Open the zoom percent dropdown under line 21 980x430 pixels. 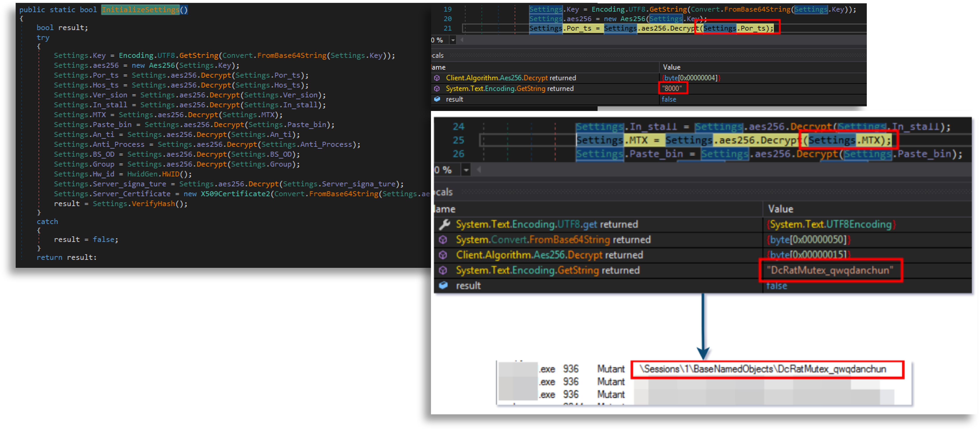click(x=453, y=40)
